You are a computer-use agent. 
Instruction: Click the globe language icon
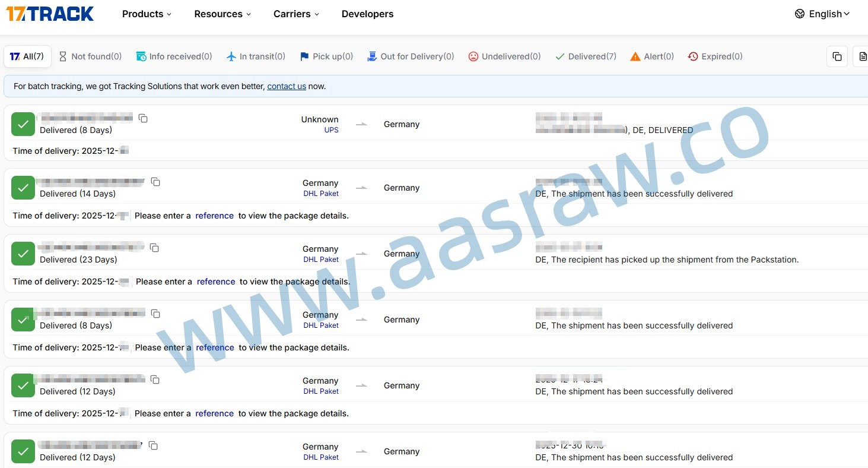pos(800,14)
